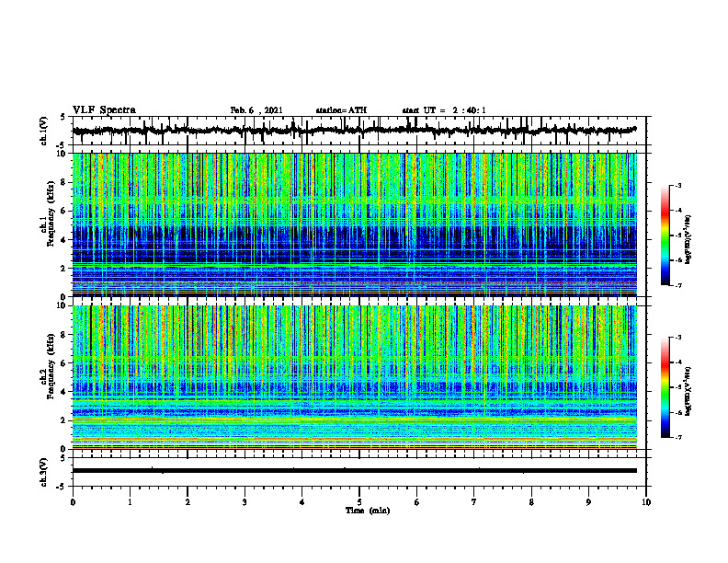Click the "5" tick on ch.1 voltage axis
The width and height of the screenshot is (728, 563).
tap(64, 117)
